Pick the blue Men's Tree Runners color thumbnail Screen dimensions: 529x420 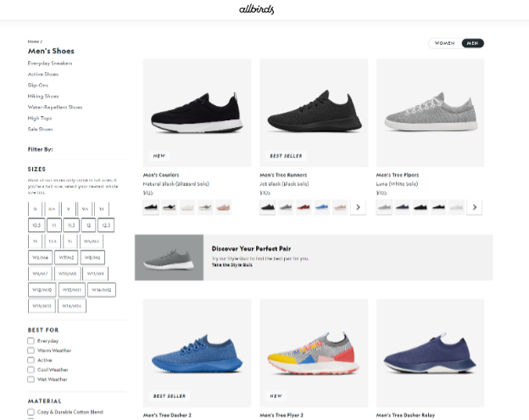[x=321, y=207]
